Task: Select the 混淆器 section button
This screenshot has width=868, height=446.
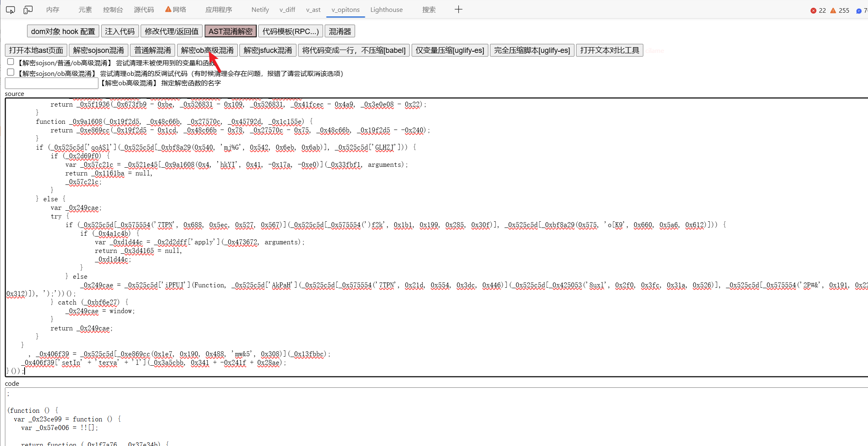Action: 339,31
